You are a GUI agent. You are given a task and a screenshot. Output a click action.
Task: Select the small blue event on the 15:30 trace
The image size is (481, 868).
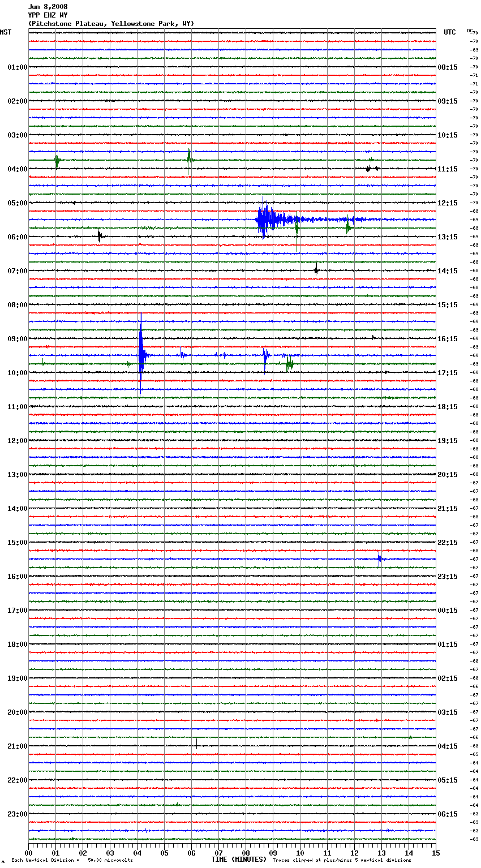tap(379, 560)
